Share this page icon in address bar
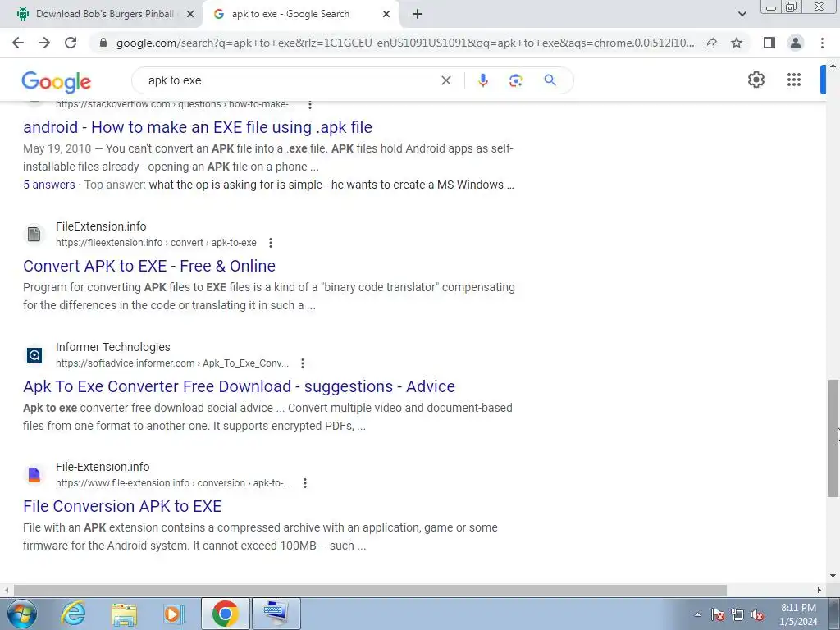Screen dimensions: 840x630 pyautogui.click(x=710, y=43)
